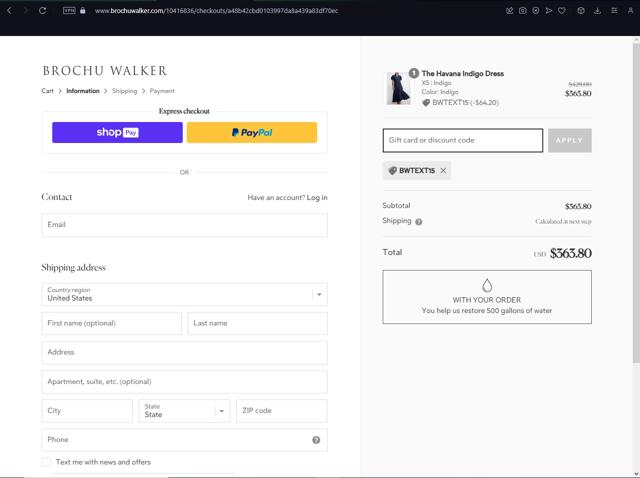This screenshot has height=478, width=640.
Task: Click the APPLY discount button
Action: click(x=570, y=140)
